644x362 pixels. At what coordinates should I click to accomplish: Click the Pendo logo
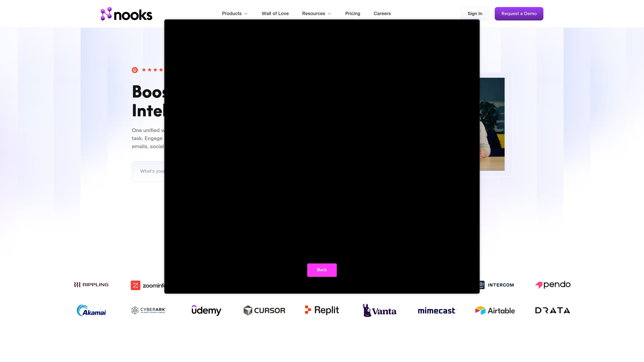tap(553, 285)
